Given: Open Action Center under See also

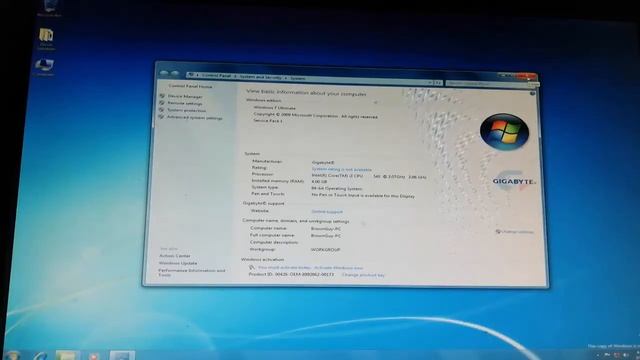Looking at the screenshot, I should (175, 256).
